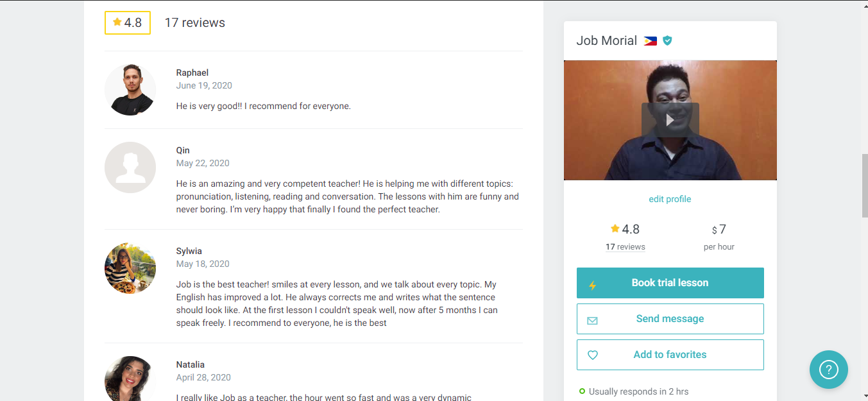The image size is (868, 401).
Task: Click the Philippines flag icon
Action: pyautogui.click(x=650, y=40)
